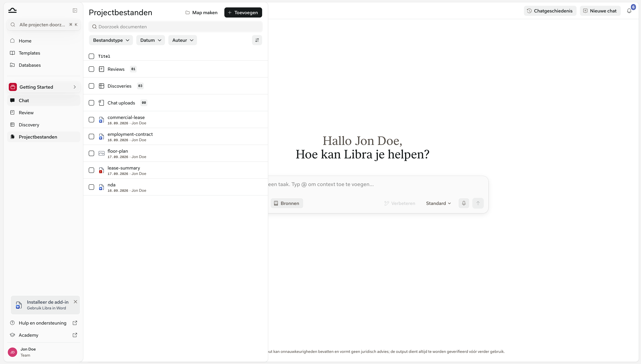
Task: Open Academy external link icon
Action: pyautogui.click(x=75, y=335)
